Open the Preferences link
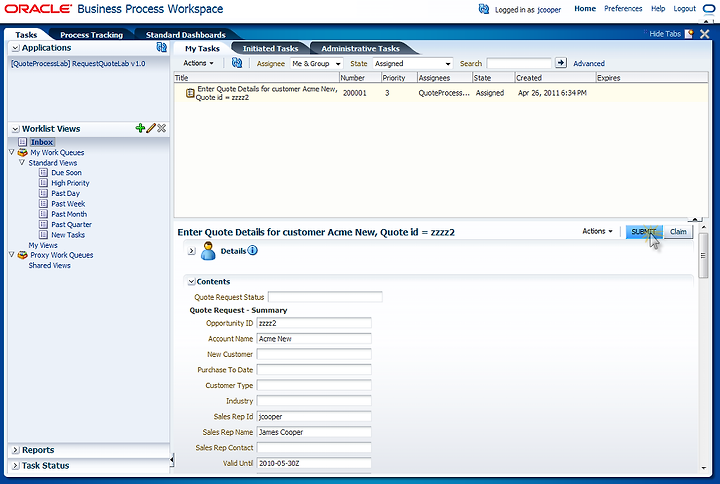Screen dimensions: 720x484 [x=623, y=9]
